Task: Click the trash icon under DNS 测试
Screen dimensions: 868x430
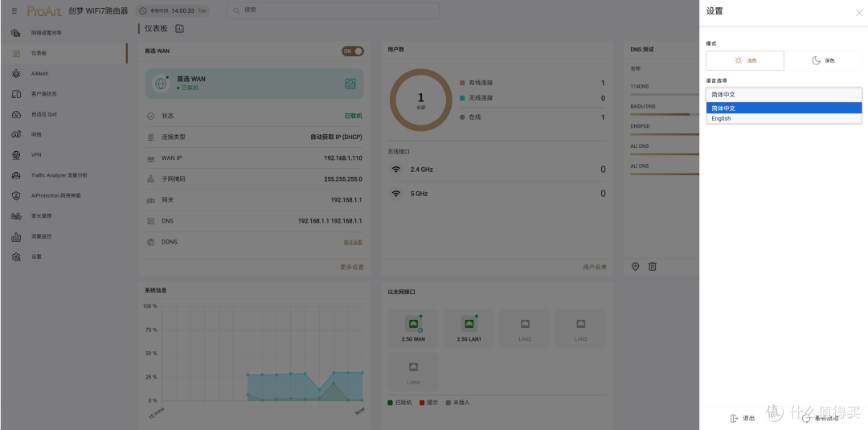Action: coord(653,267)
